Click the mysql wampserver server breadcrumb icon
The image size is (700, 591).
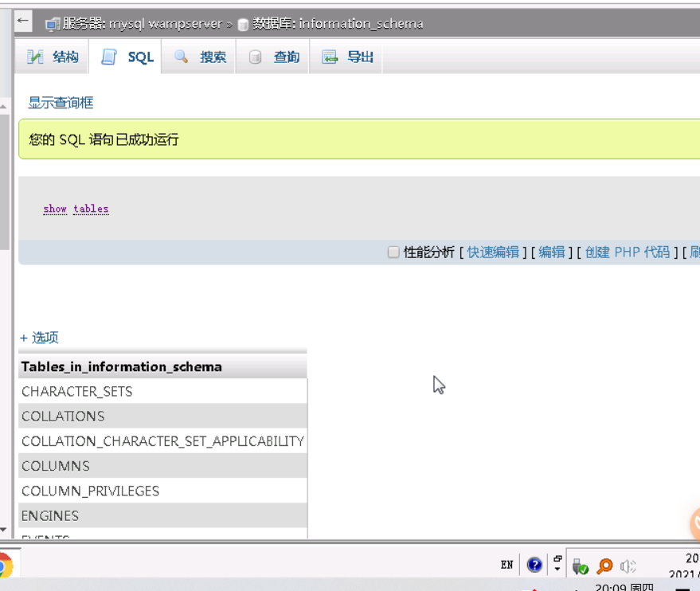(53, 24)
